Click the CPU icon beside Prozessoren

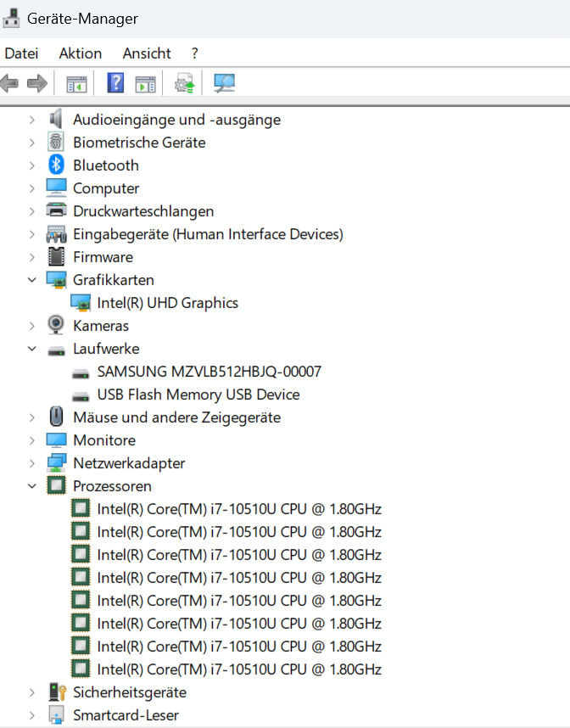coord(56,485)
